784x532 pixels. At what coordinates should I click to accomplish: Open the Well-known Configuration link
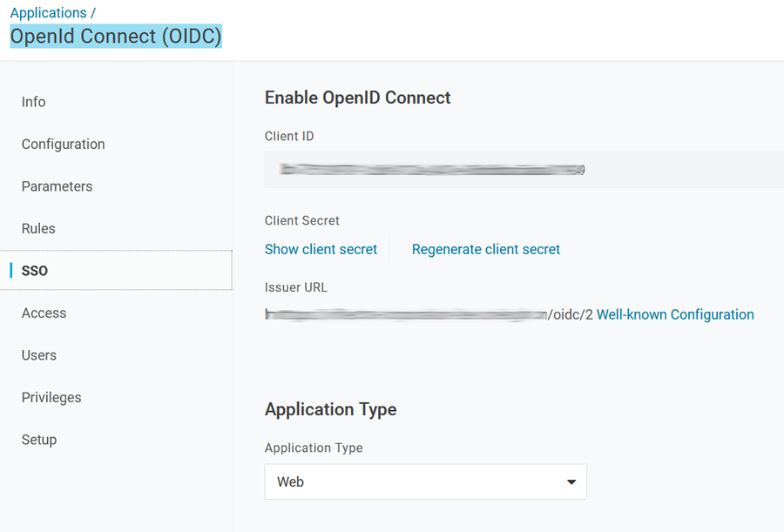(x=675, y=315)
